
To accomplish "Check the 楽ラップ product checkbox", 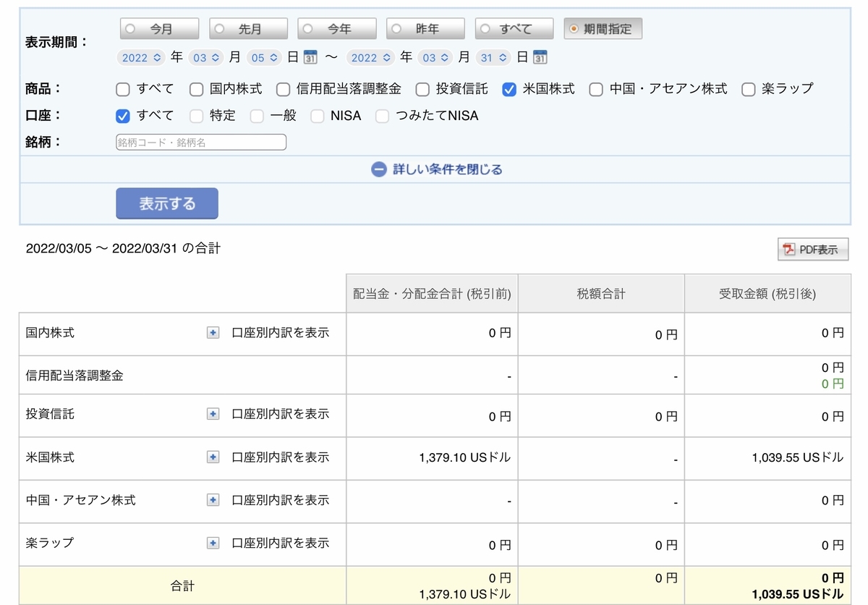I will (749, 89).
